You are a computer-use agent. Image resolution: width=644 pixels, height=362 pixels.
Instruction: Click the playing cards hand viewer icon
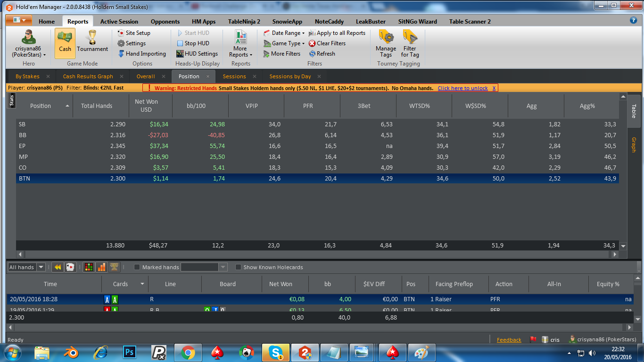click(x=70, y=267)
